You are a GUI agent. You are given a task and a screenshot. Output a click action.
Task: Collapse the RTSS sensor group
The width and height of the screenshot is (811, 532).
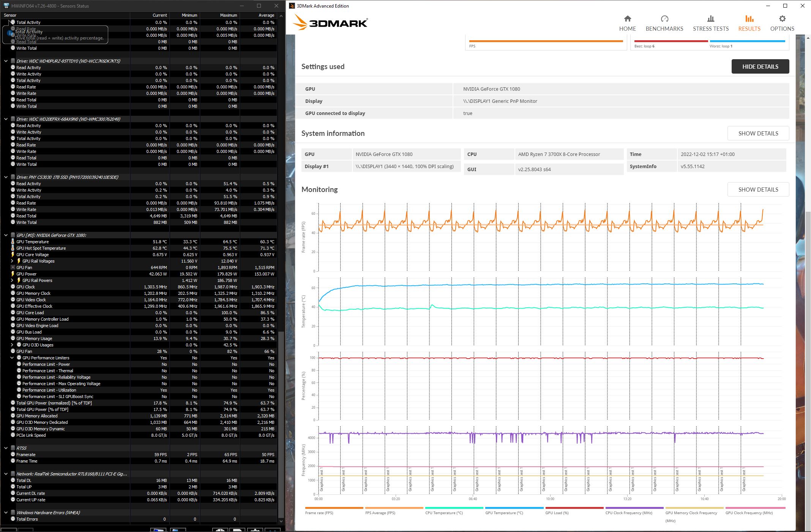click(x=6, y=448)
